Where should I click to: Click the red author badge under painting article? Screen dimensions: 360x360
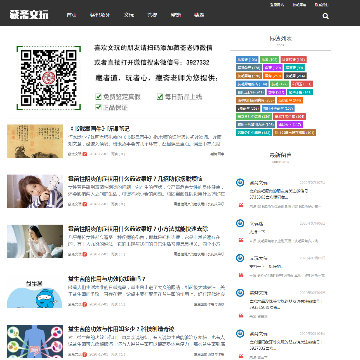[x=85, y=154]
